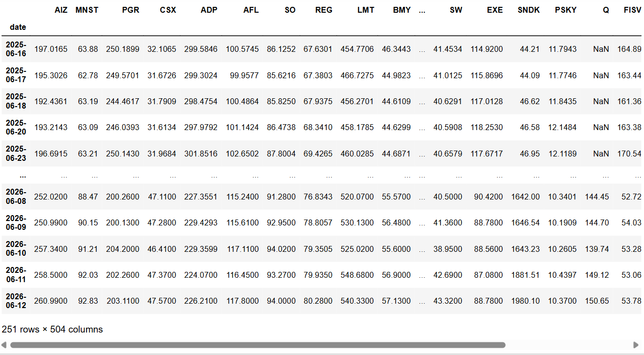Click the 2026-06-12 row index
Screen dimensions: 644x355
point(16,301)
